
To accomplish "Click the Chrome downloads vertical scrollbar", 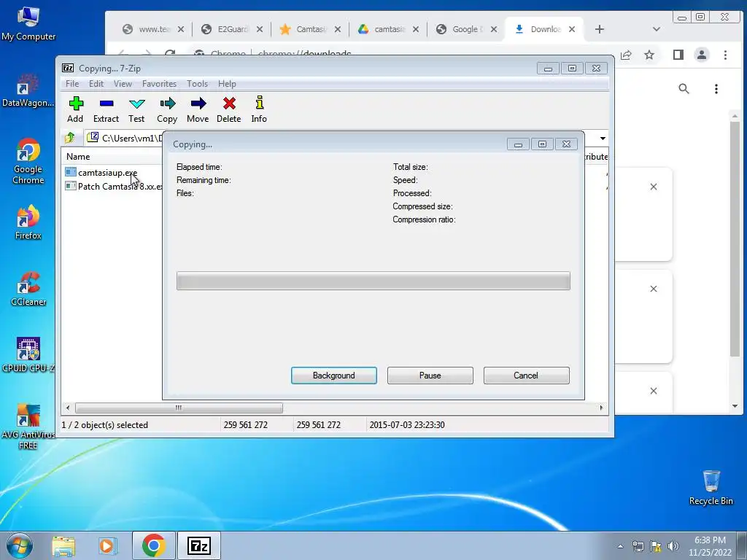I will point(735,238).
